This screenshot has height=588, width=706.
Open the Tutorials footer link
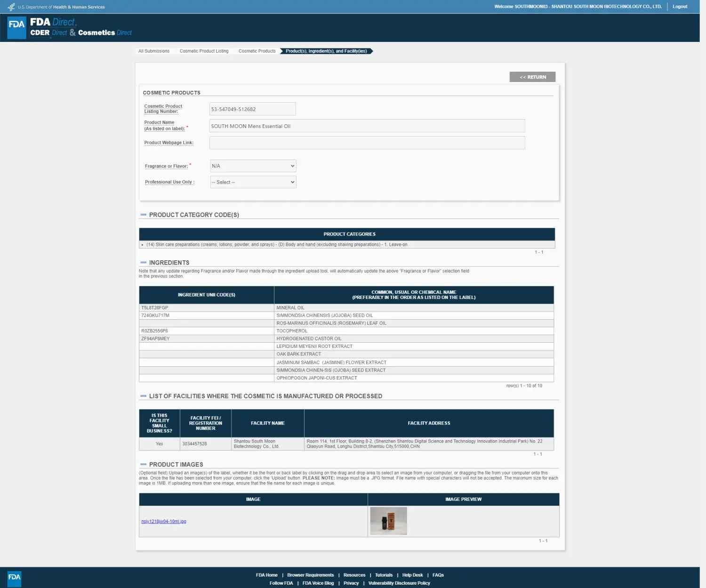(384, 575)
